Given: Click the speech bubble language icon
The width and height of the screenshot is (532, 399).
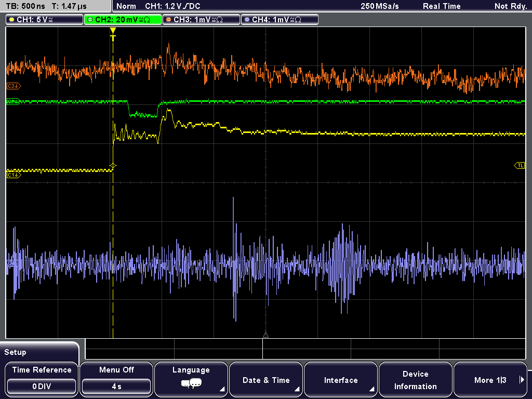Looking at the screenshot, I should 191,384.
